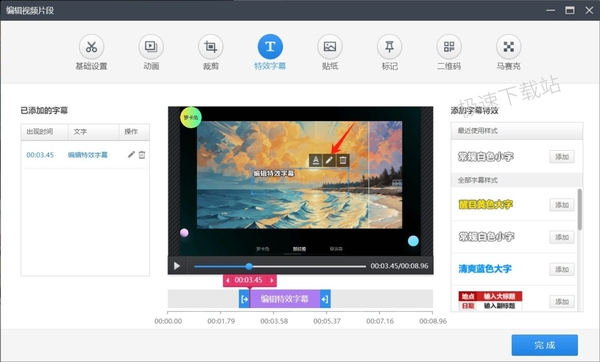
Task: Play the video preview
Action: click(177, 266)
